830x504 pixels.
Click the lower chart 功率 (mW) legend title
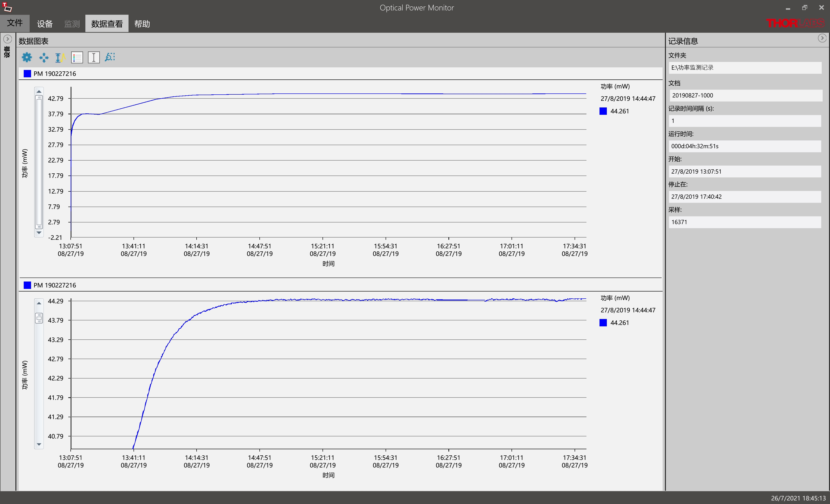615,298
